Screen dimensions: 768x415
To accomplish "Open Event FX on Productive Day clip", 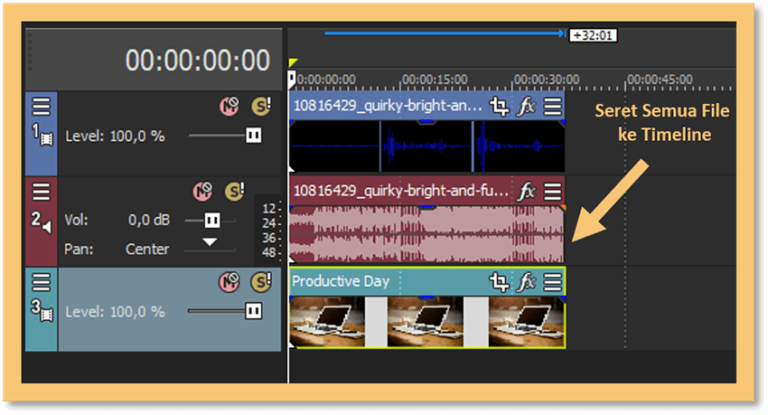I will [x=527, y=282].
